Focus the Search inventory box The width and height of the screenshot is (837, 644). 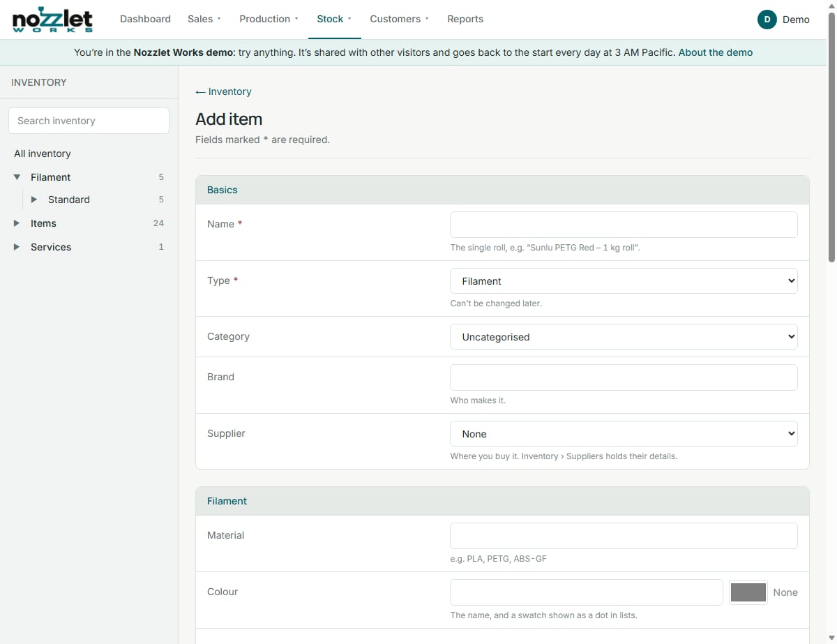pos(89,121)
